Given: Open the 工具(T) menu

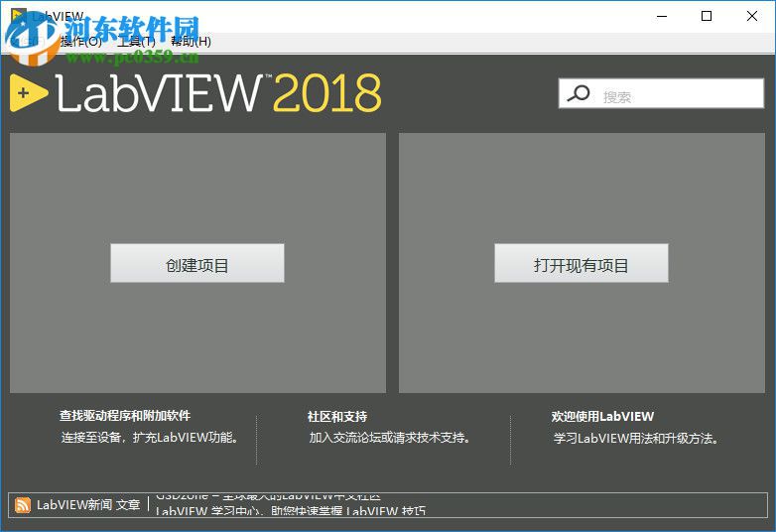Looking at the screenshot, I should [x=136, y=42].
